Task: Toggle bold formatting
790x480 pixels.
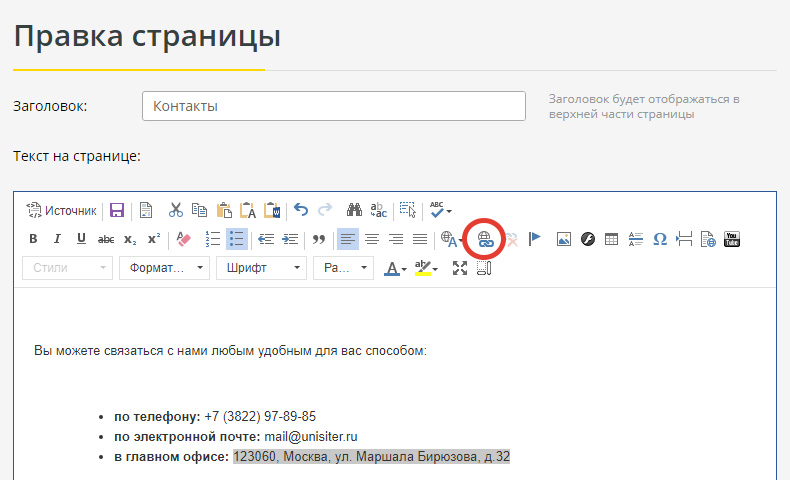Action: coord(33,239)
